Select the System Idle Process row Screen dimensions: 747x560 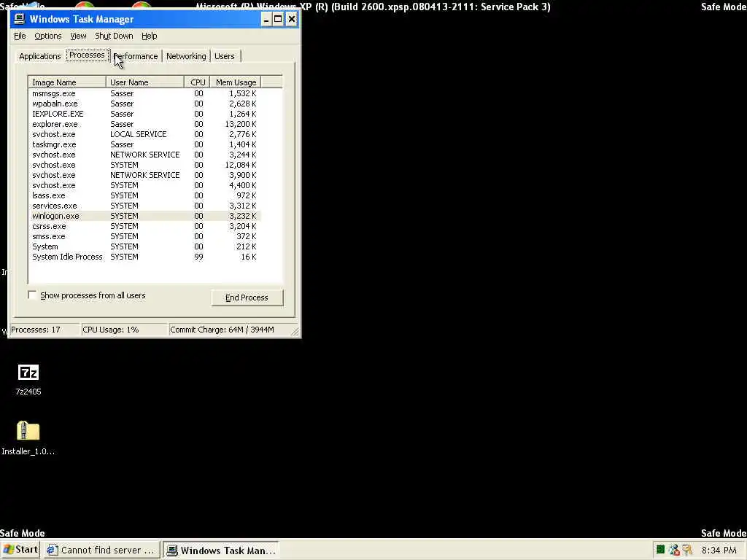[x=144, y=257]
